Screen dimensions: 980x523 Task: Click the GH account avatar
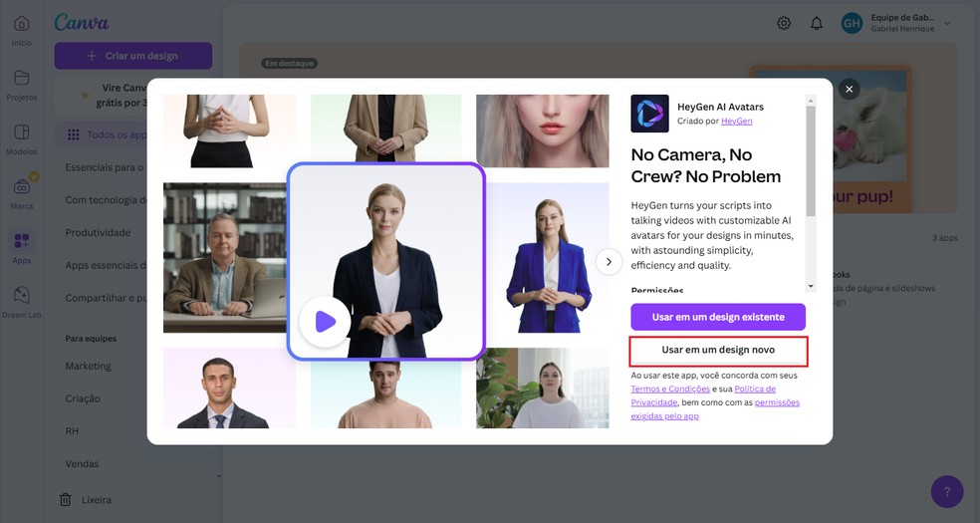[852, 23]
